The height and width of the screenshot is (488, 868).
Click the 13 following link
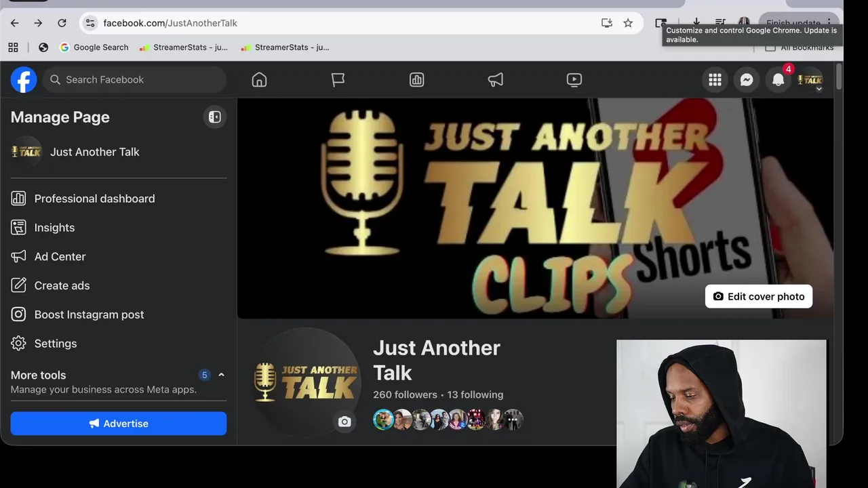tap(475, 394)
